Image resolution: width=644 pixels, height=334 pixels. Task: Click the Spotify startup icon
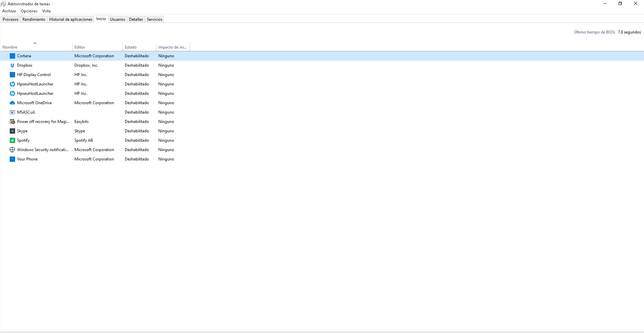[x=12, y=140]
